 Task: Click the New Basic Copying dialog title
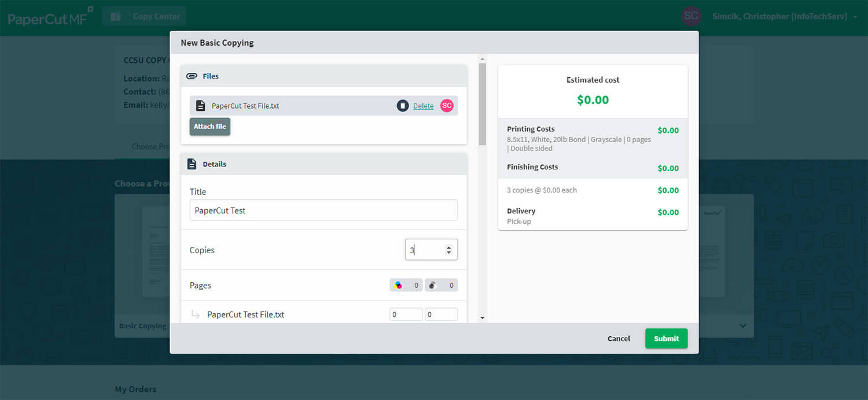pyautogui.click(x=217, y=43)
